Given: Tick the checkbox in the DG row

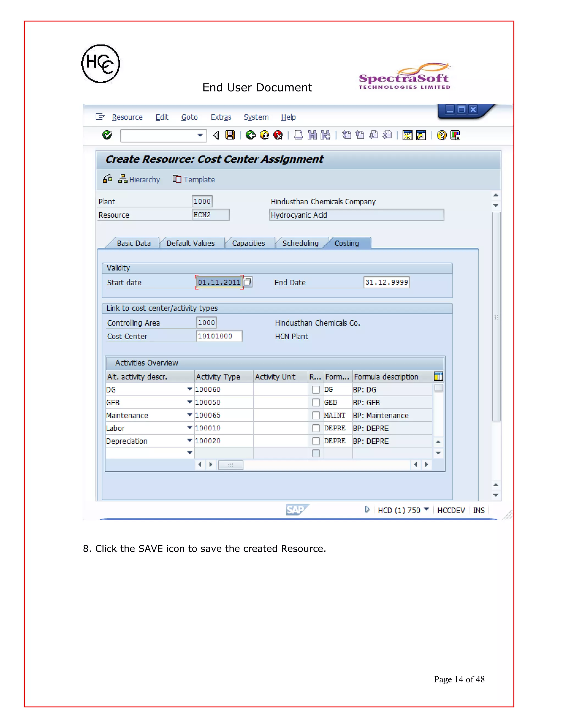Looking at the screenshot, I should click(316, 389).
